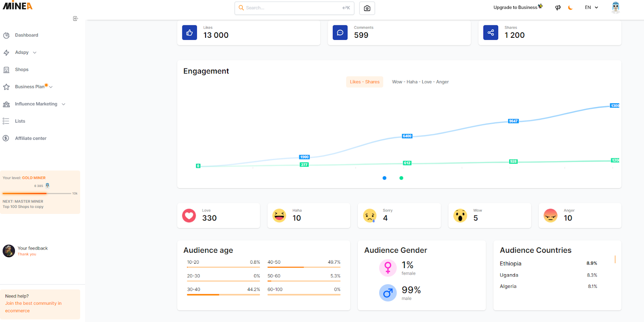This screenshot has height=322, width=644.
Task: Click the 599 comments value
Action: pyautogui.click(x=361, y=35)
